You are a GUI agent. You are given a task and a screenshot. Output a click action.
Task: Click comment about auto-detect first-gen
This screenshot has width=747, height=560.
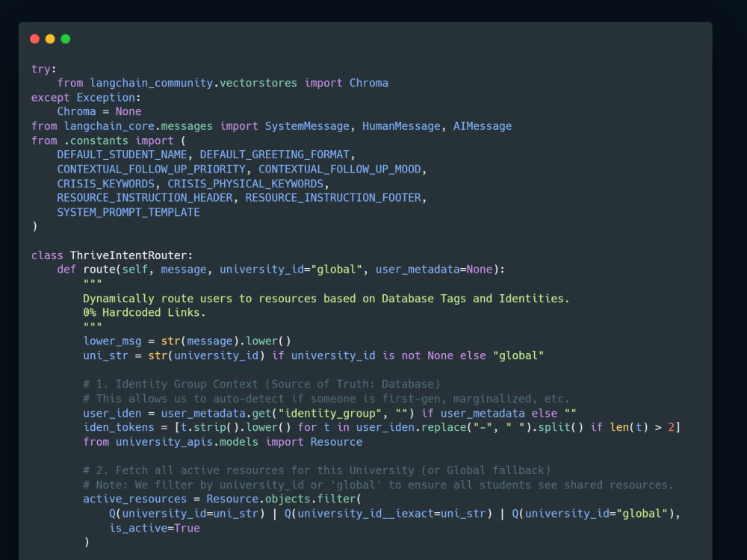[326, 399]
